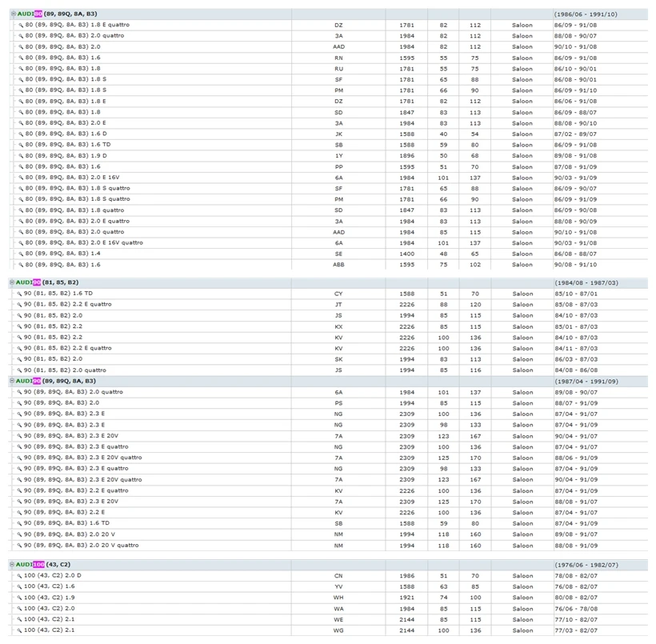Click magnifier icon for 100 (43, C2) 2.0 D
Screen dimensions: 656x644
[19, 576]
